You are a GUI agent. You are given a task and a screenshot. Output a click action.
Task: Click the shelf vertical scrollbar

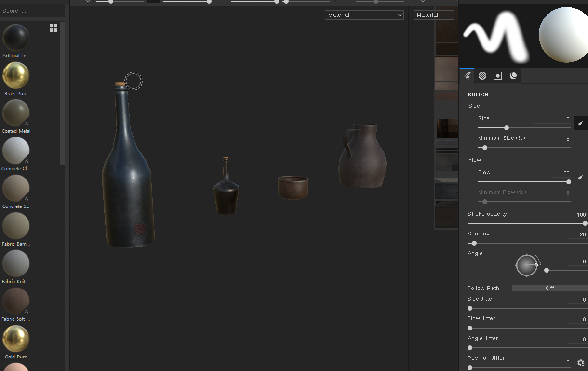tap(62, 94)
